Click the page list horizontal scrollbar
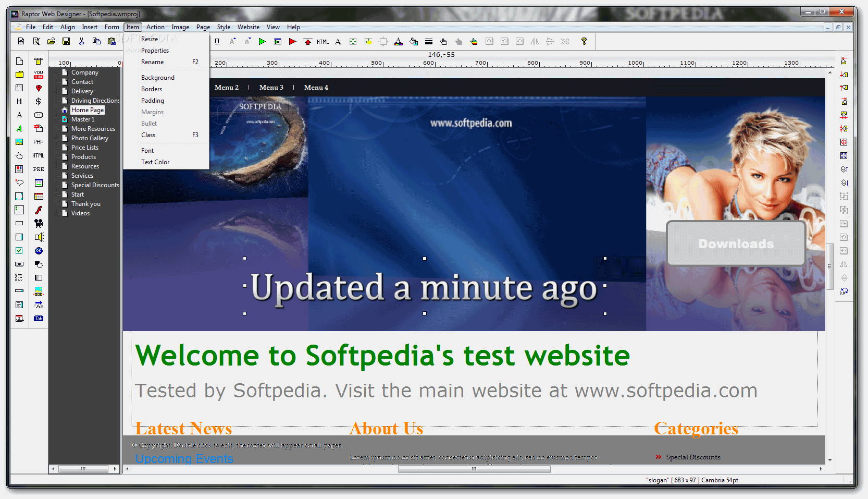Image resolution: width=868 pixels, height=499 pixels. click(83, 469)
